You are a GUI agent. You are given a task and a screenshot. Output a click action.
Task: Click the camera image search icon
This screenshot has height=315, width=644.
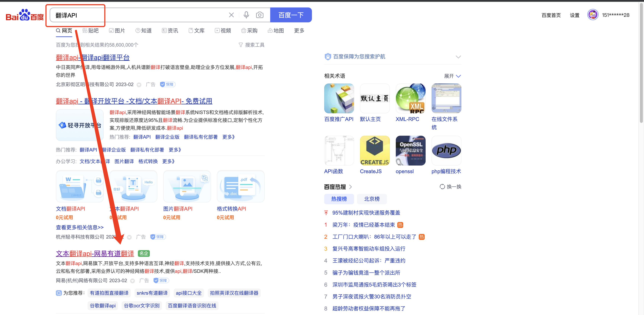[260, 15]
